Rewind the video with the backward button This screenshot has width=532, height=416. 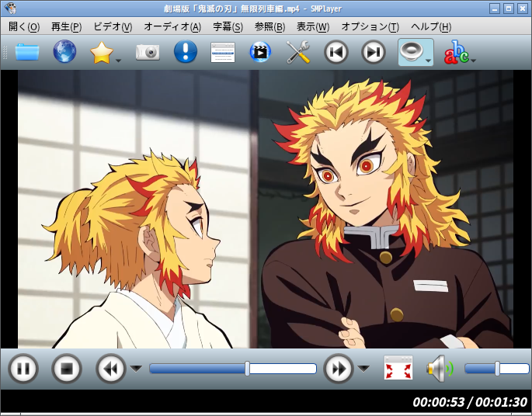(x=110, y=369)
